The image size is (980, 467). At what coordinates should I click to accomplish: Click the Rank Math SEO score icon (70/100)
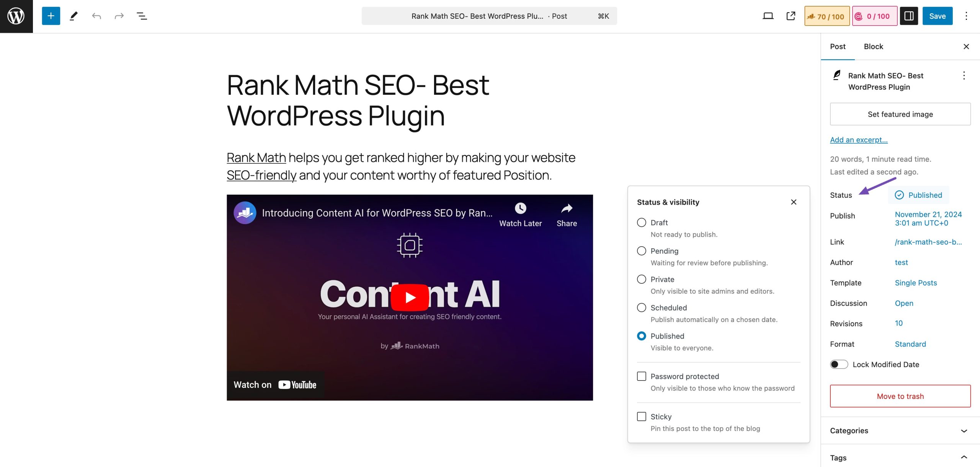point(826,16)
